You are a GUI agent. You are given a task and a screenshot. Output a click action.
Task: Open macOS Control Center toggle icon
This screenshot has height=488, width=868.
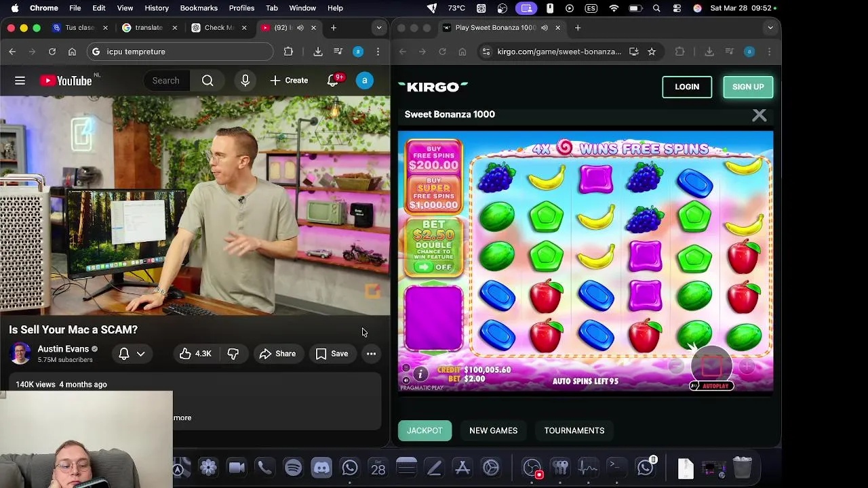677,8
